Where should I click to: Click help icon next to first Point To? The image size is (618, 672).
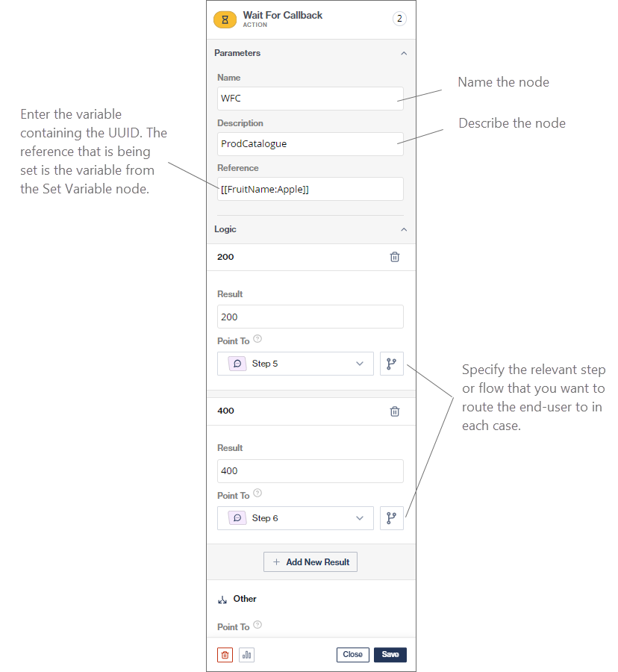[257, 339]
